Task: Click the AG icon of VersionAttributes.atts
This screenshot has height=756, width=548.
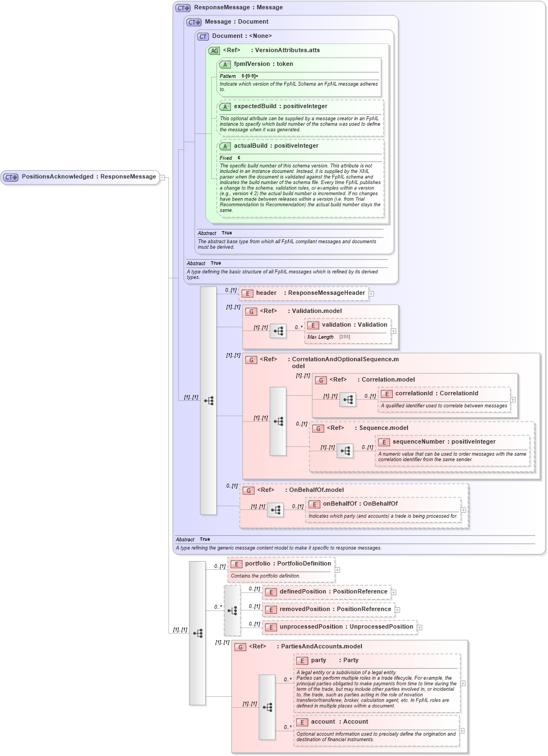Action: coord(214,51)
